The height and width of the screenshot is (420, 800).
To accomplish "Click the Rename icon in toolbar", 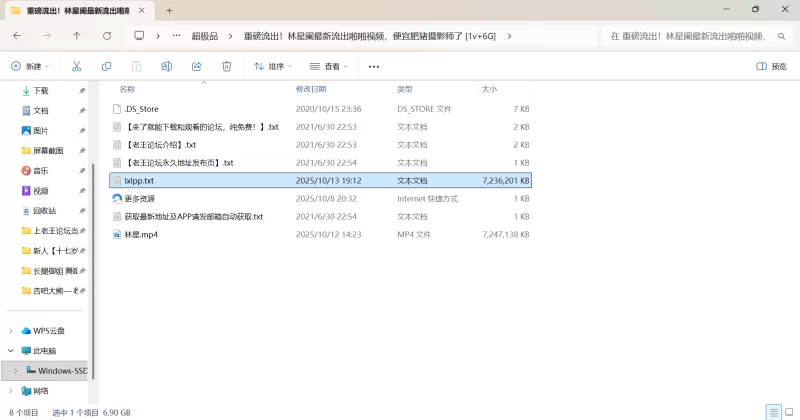I will tap(167, 66).
